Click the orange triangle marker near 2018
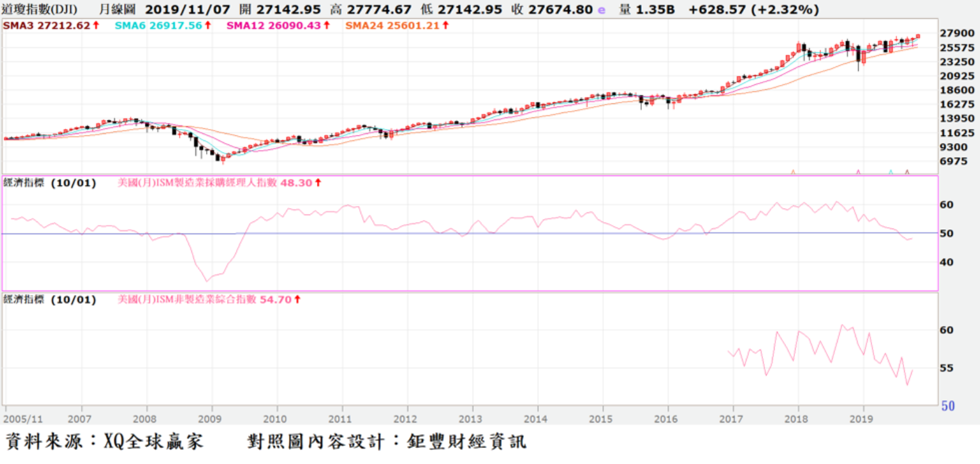Image resolution: width=980 pixels, height=464 pixels. [x=793, y=172]
